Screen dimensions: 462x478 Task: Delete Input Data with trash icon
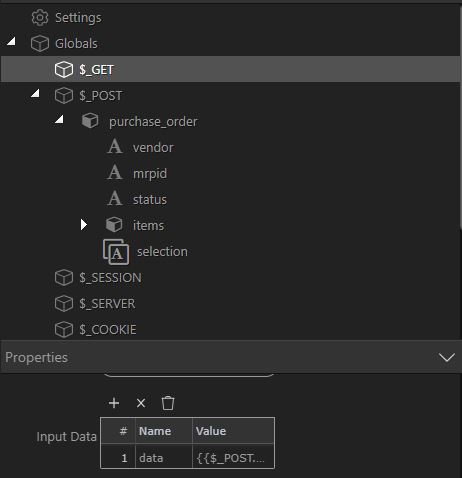(x=168, y=403)
